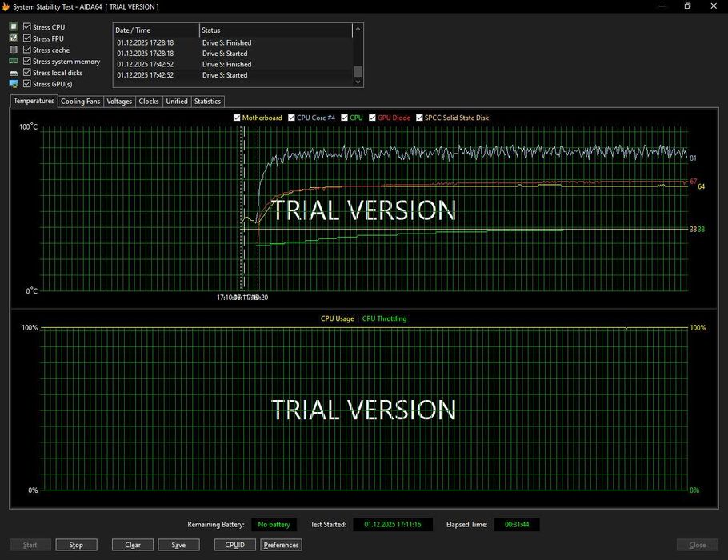This screenshot has height=560, width=728.
Task: Click the 81 temperature readout
Action: (693, 158)
